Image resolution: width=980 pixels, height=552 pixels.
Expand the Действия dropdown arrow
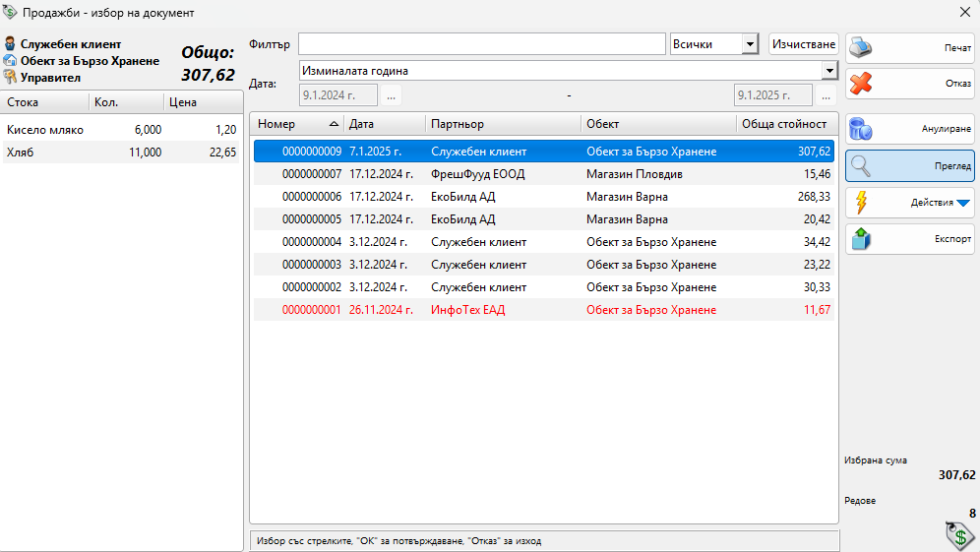tap(963, 204)
